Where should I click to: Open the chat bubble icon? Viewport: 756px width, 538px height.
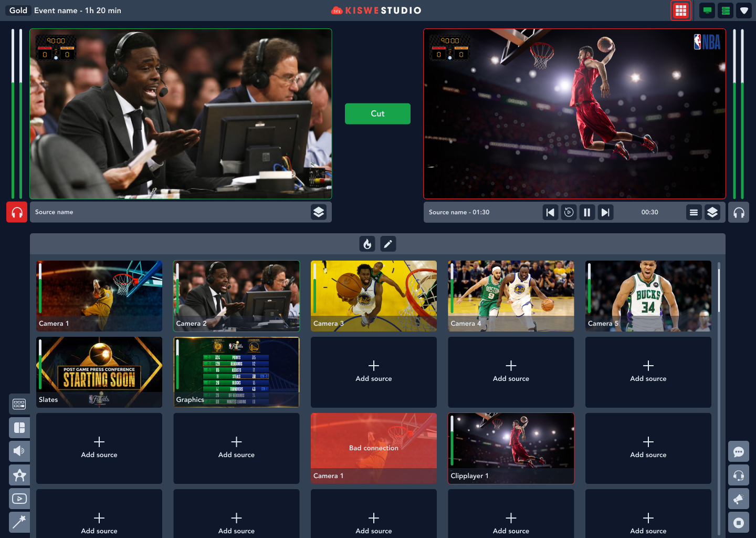coord(739,452)
